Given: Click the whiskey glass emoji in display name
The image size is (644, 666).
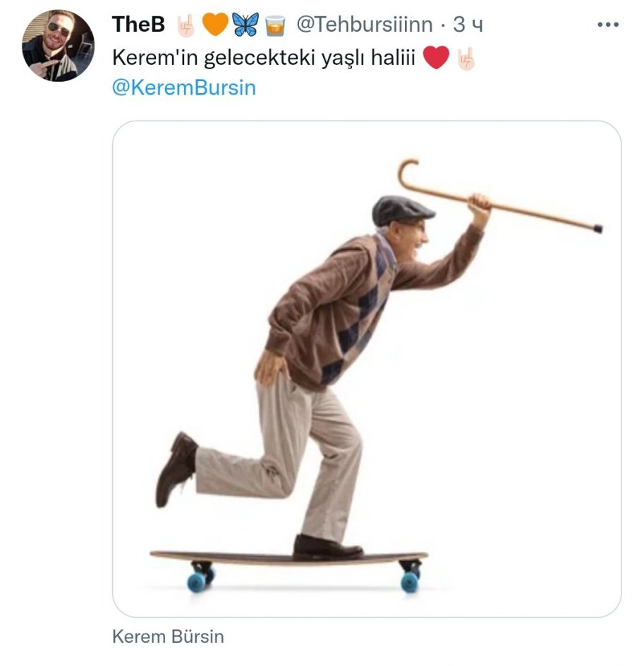Looking at the screenshot, I should 274,25.
